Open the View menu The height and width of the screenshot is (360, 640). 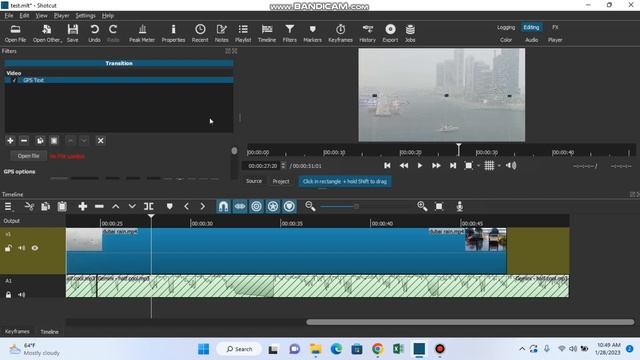coord(42,16)
